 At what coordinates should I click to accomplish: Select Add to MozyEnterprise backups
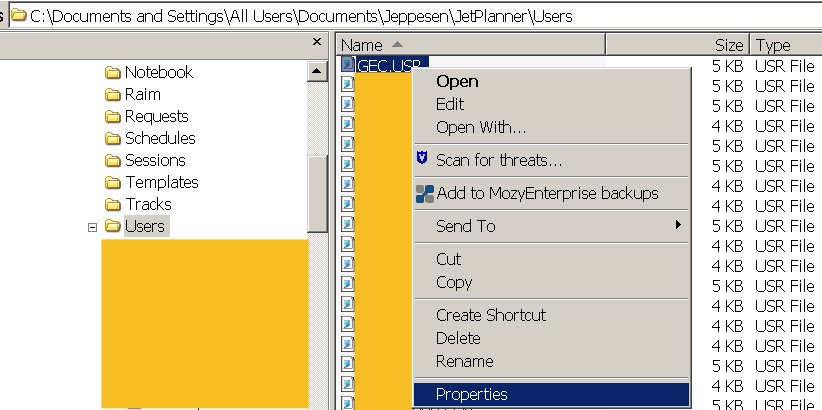pos(546,193)
